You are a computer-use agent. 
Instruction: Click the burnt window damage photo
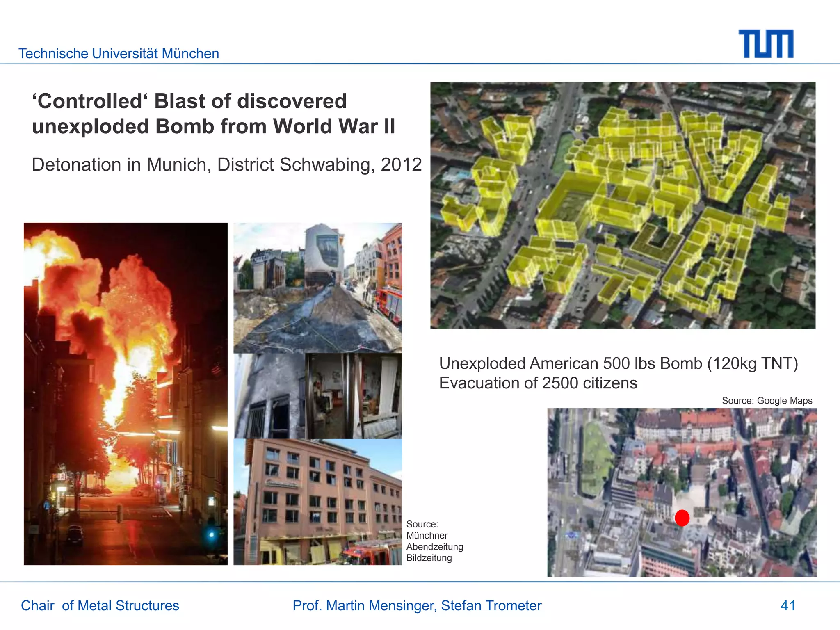pos(269,396)
